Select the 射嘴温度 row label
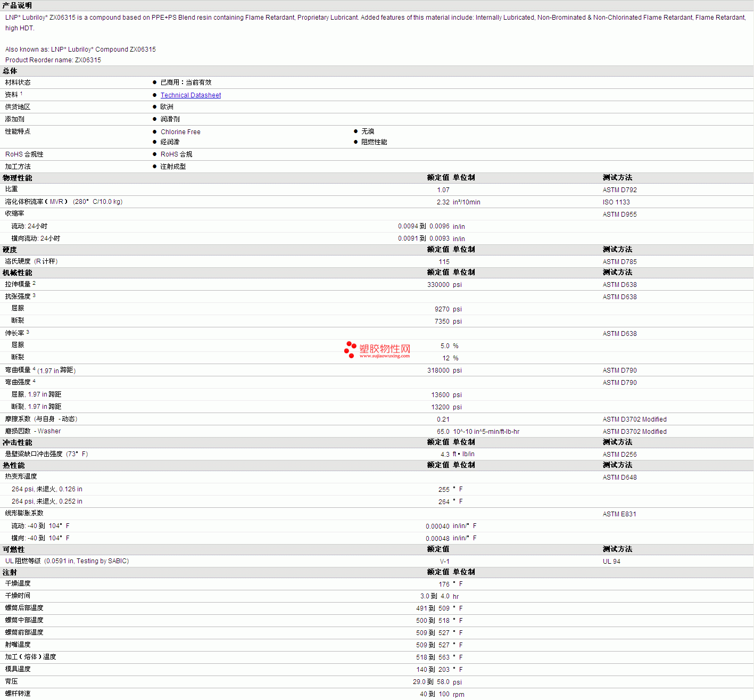The height and width of the screenshot is (700, 754). tap(18, 645)
